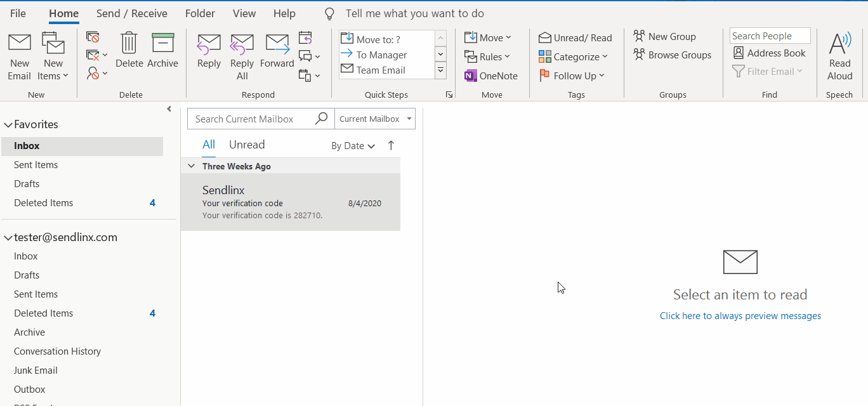The image size is (868, 406).
Task: Click the Search People field
Action: 770,36
